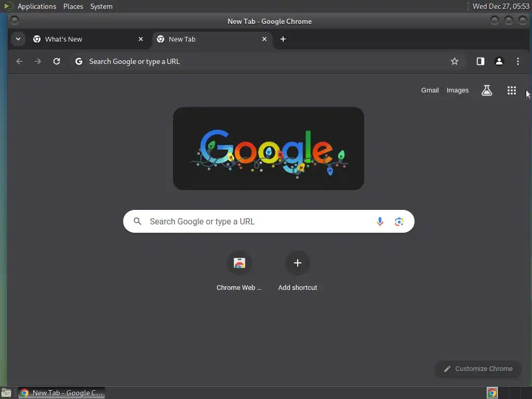Focus the Google search box on page
Viewport: 532px width, 399px height.
click(269, 221)
